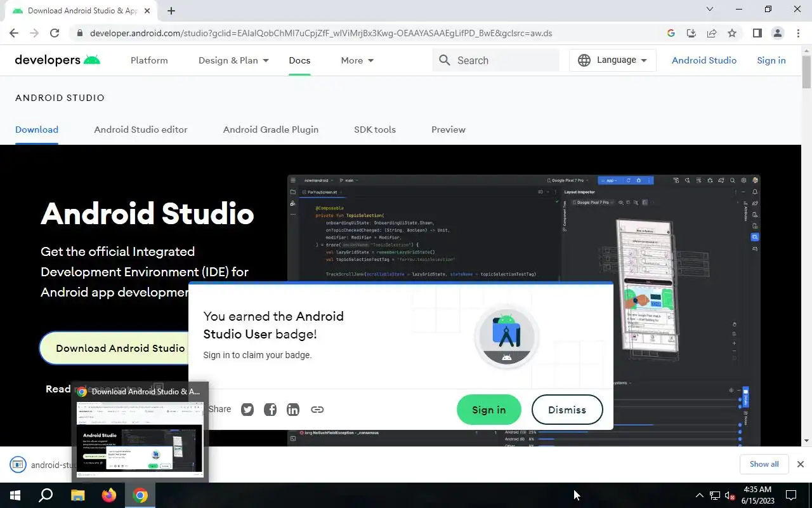
Task: Click the install app icon in address bar
Action: 691,33
